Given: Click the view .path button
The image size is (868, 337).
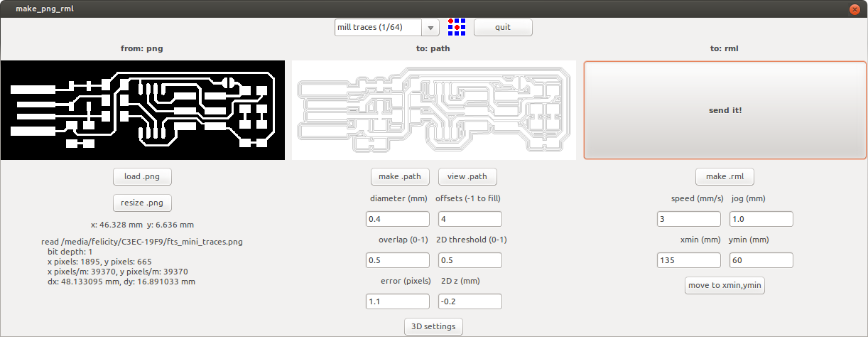Looking at the screenshot, I should pos(467,176).
